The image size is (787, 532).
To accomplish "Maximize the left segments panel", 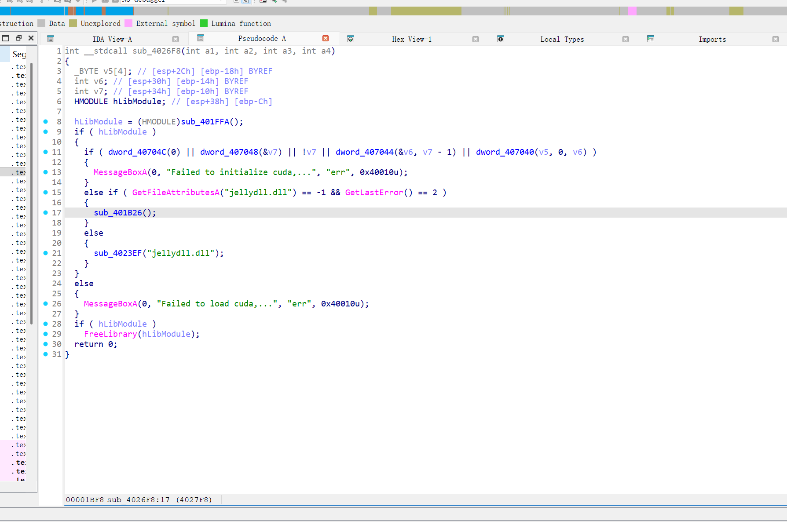I will pyautogui.click(x=6, y=38).
